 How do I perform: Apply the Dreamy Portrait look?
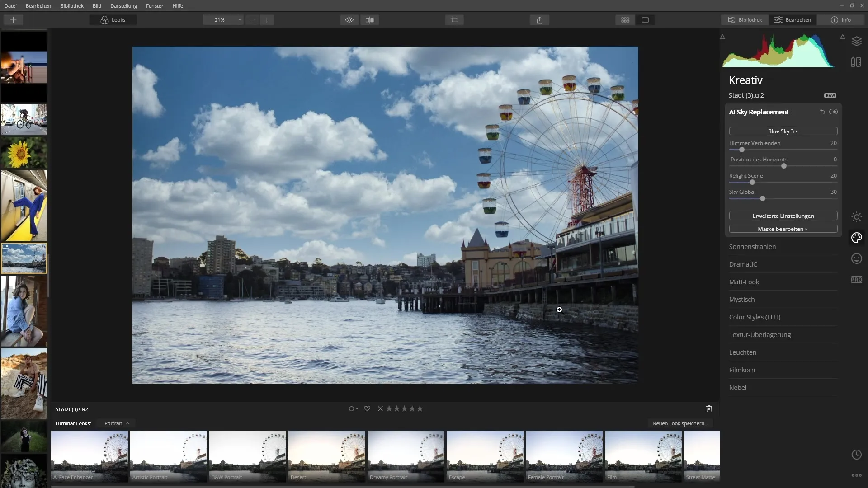[x=406, y=456]
